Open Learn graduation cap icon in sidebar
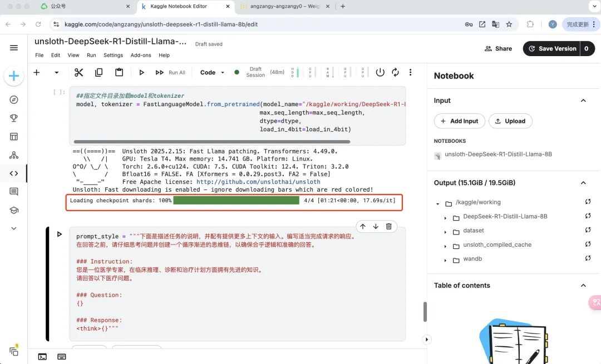 click(x=14, y=210)
